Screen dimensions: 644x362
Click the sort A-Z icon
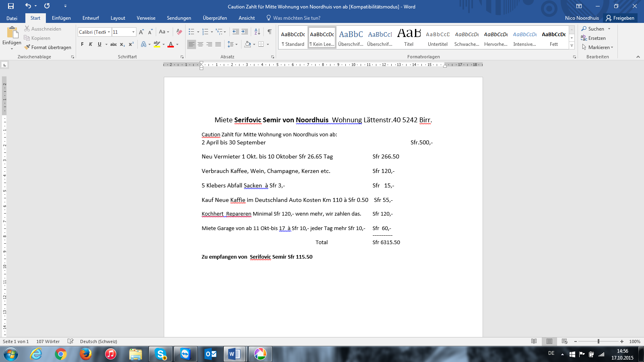pyautogui.click(x=257, y=32)
